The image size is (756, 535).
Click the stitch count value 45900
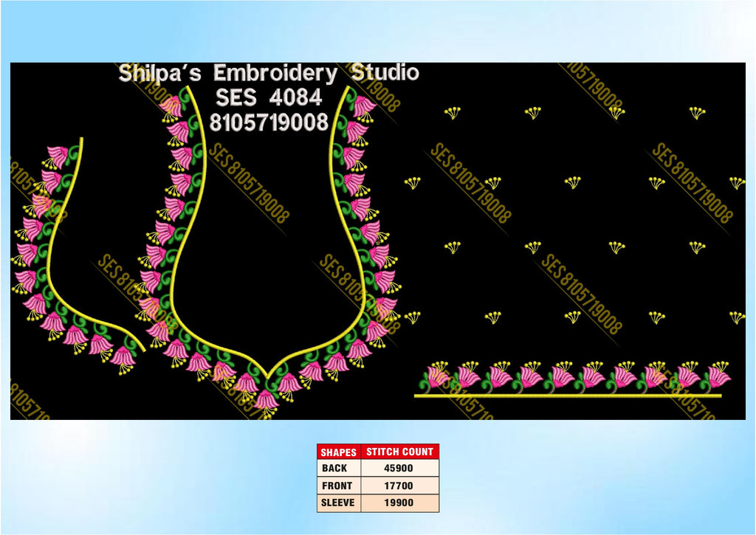(398, 468)
